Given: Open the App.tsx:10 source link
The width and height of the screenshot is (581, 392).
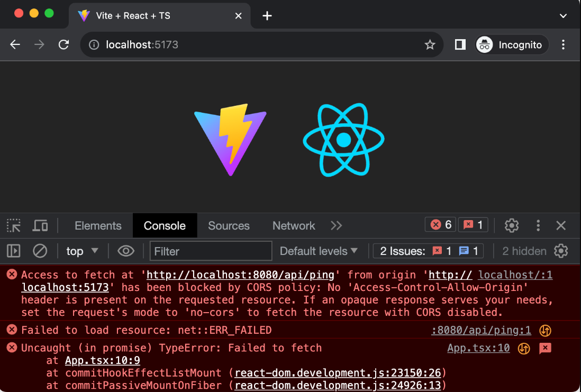Looking at the screenshot, I should [x=478, y=348].
